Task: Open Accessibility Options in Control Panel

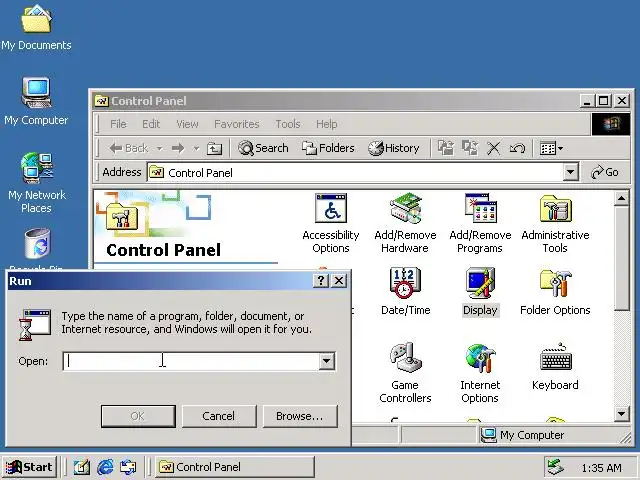Action: [331, 223]
